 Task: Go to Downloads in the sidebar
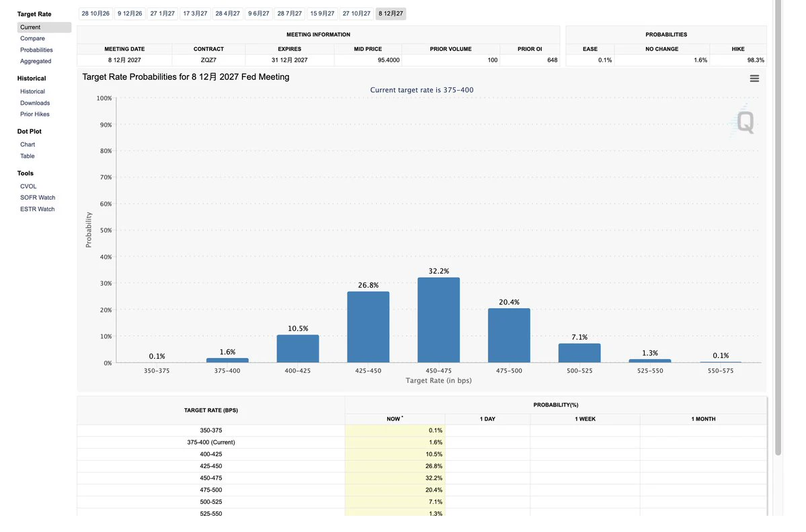coord(35,103)
